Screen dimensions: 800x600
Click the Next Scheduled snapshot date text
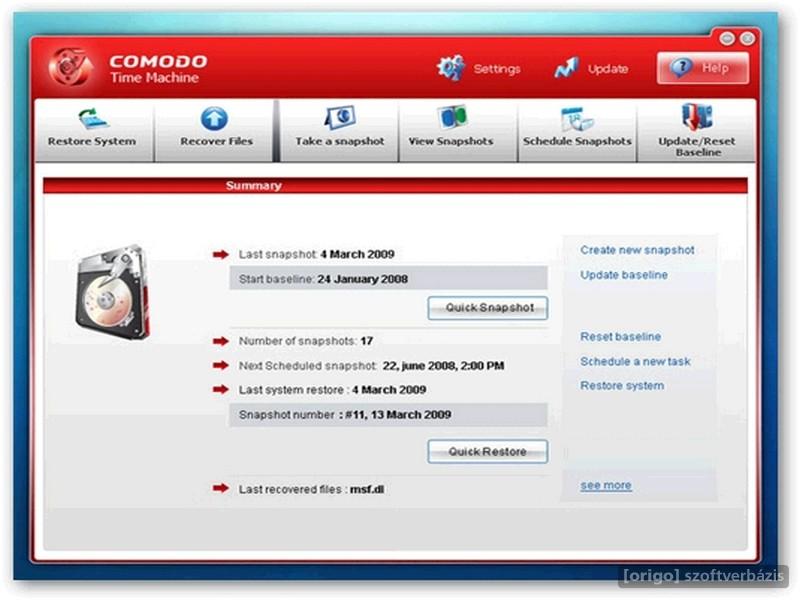(x=443, y=366)
